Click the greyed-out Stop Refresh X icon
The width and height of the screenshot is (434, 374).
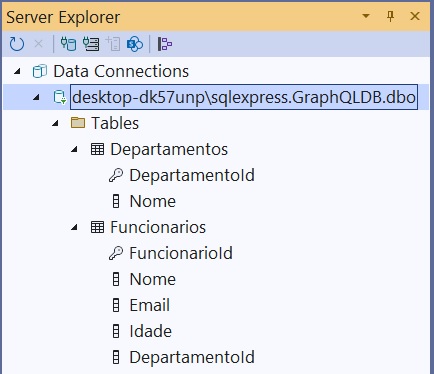coord(39,44)
